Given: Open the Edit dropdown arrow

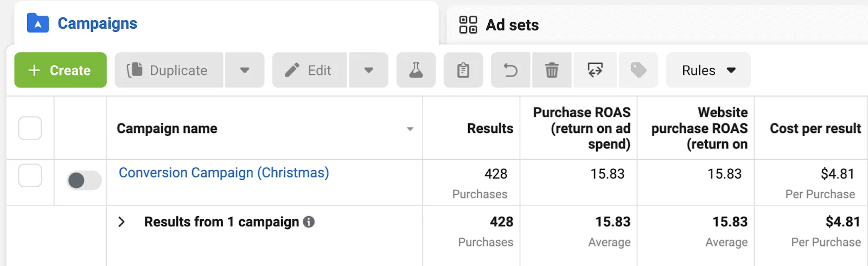Looking at the screenshot, I should click(369, 70).
